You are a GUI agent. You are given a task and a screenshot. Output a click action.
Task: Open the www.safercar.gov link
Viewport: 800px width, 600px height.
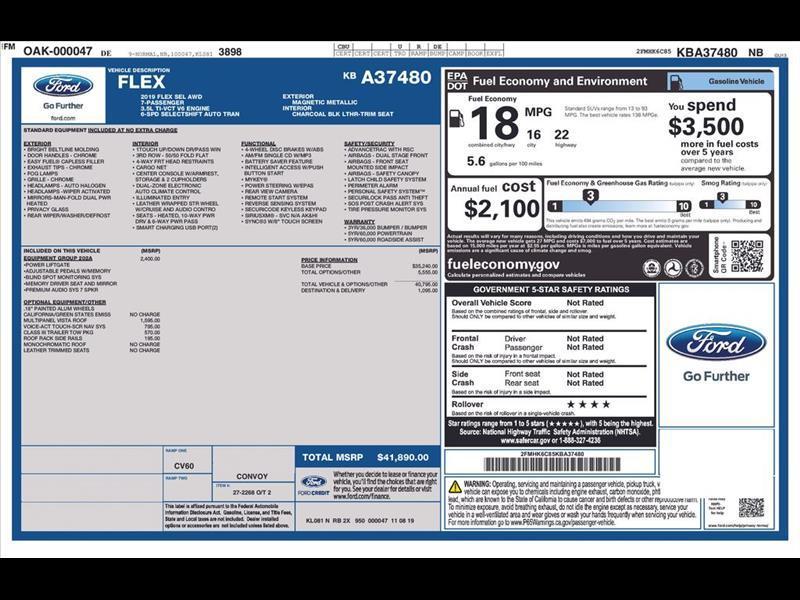pyautogui.click(x=525, y=440)
